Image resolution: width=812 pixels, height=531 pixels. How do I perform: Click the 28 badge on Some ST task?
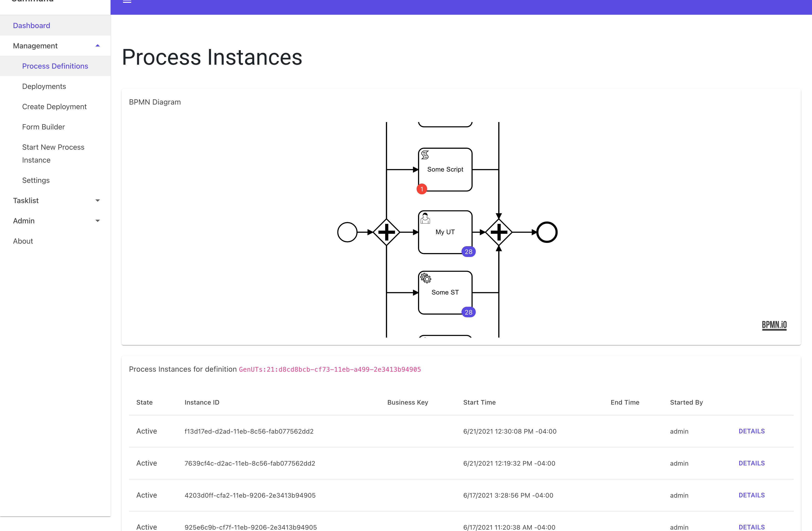pos(468,312)
